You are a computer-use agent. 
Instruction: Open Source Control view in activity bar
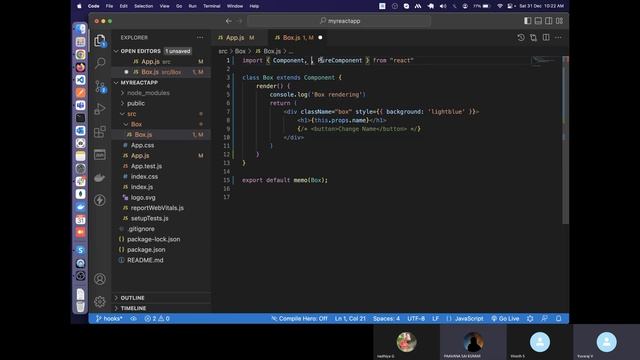[x=100, y=86]
